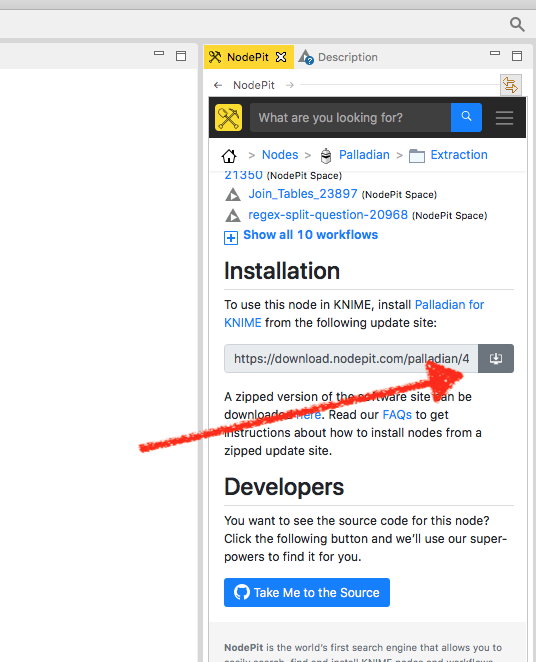Open the FAQs link
Screen dimensions: 536x662
[x=397, y=415]
